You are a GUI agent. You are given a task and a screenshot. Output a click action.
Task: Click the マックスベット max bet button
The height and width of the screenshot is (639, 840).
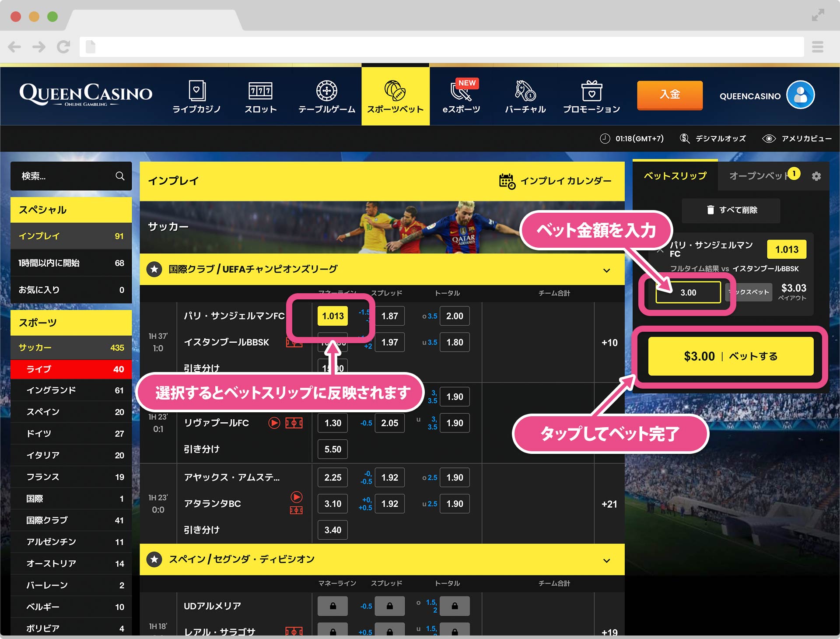point(749,292)
